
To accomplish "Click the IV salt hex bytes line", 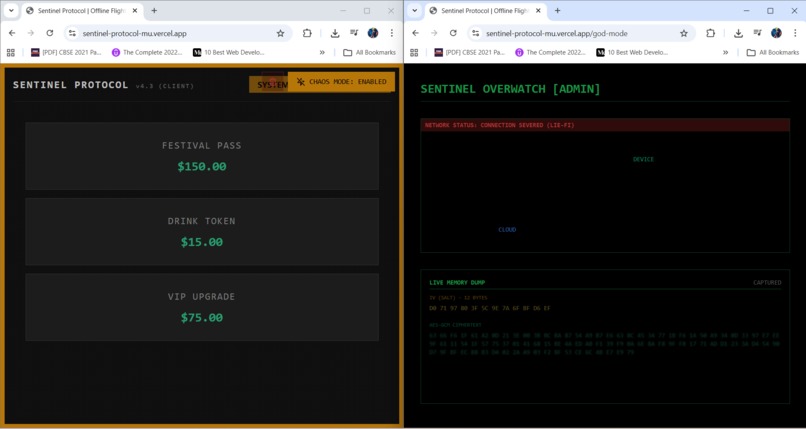I will click(x=490, y=308).
